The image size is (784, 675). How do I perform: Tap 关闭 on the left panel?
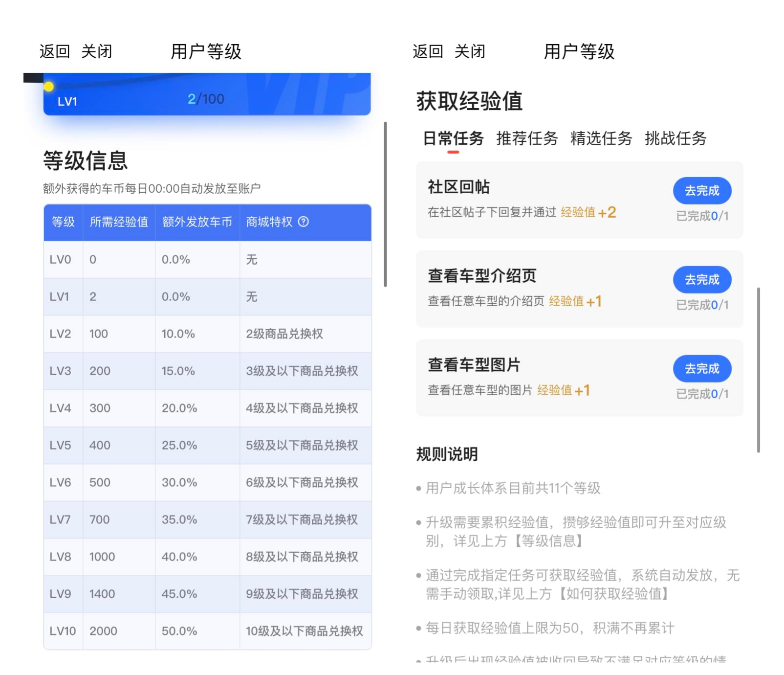pyautogui.click(x=97, y=51)
